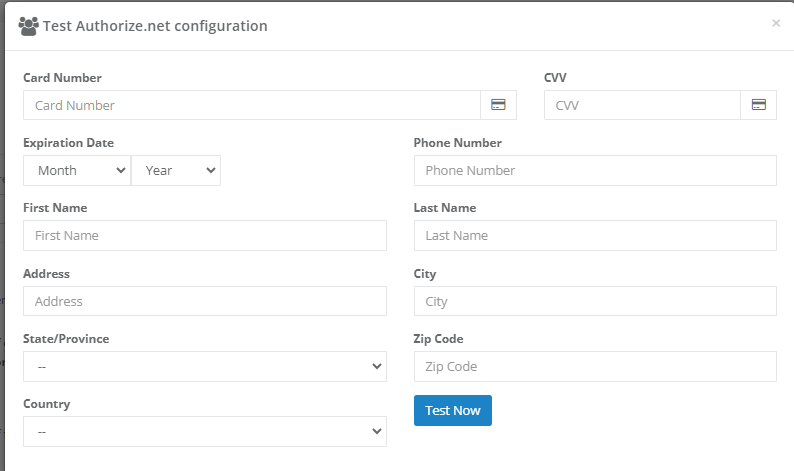Focus the Last Name input field
Viewport: 794px width, 471px height.
click(595, 236)
